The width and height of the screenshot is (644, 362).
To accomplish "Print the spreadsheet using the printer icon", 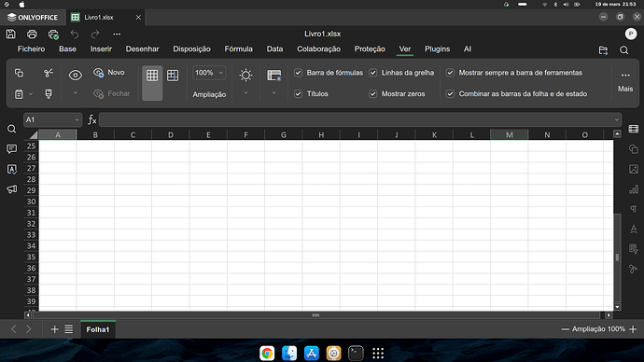I will (32, 35).
